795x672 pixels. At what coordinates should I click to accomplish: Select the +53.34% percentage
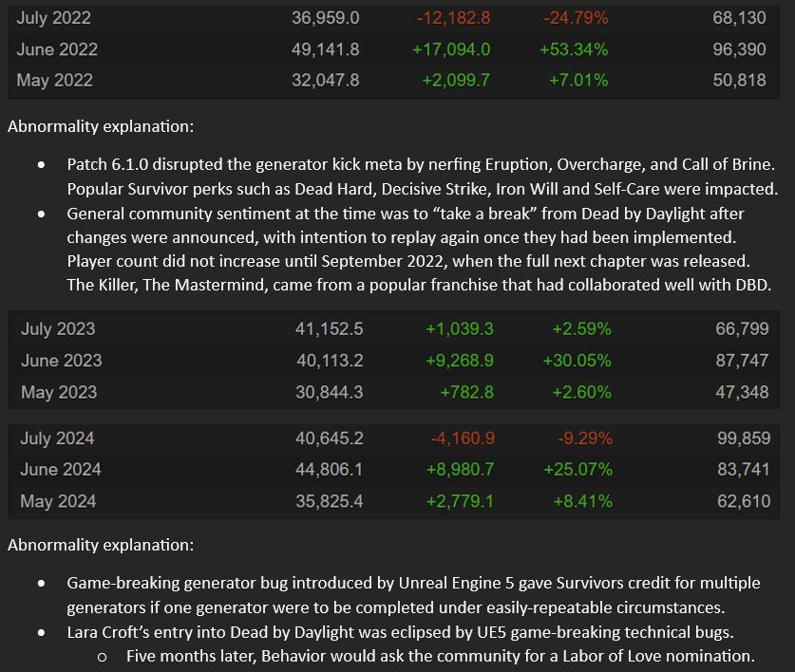click(574, 49)
